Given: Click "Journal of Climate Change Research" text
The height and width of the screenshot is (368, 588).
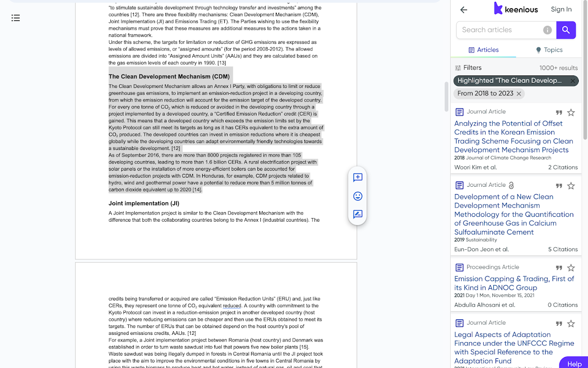Looking at the screenshot, I should pos(508,158).
